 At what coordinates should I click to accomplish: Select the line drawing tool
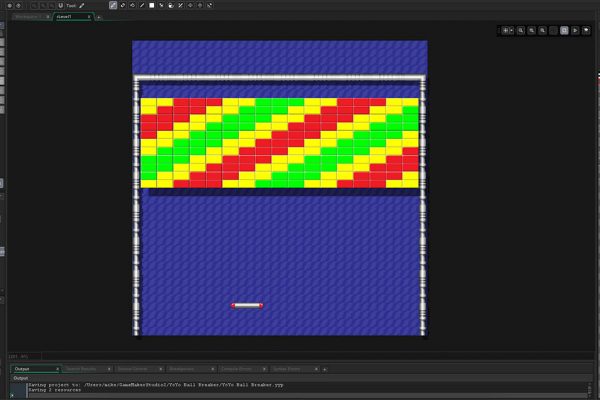tap(142, 5)
